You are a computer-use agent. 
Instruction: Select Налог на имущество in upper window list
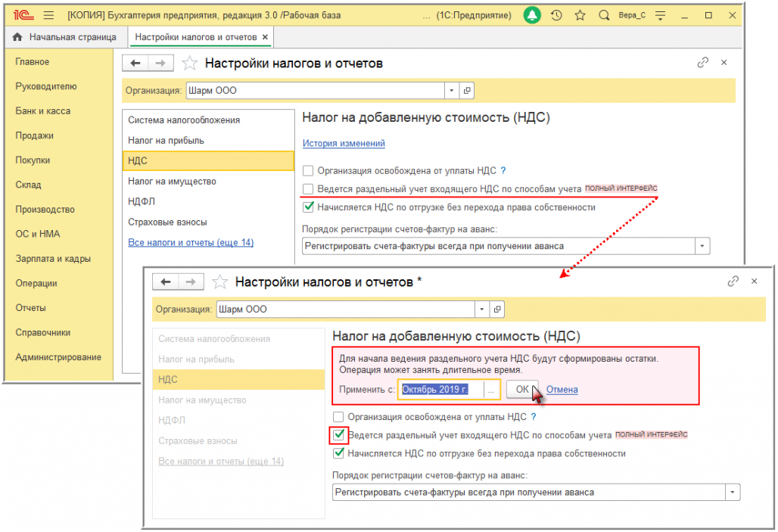point(208,182)
